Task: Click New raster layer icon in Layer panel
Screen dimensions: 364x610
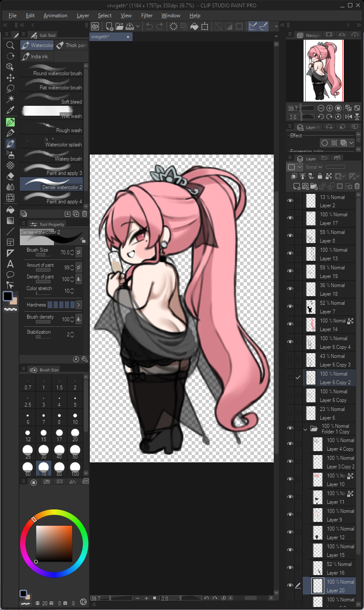Action: click(297, 186)
